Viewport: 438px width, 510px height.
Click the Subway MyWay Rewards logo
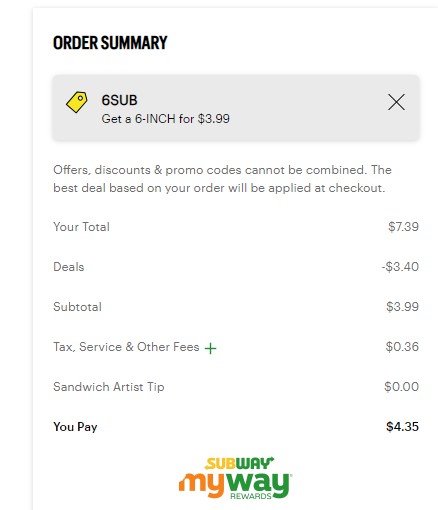point(235,478)
